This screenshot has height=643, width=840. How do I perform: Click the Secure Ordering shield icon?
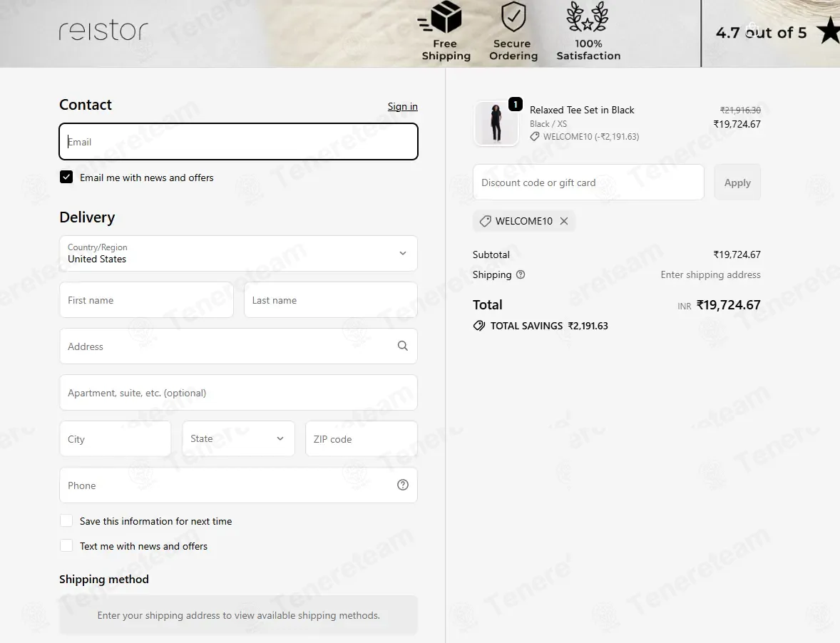point(513,16)
